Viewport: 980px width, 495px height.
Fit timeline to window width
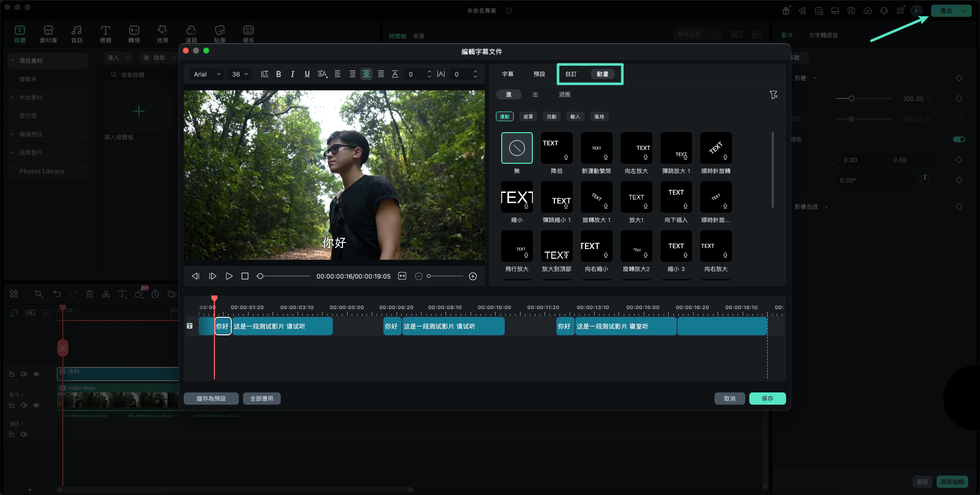click(402, 276)
